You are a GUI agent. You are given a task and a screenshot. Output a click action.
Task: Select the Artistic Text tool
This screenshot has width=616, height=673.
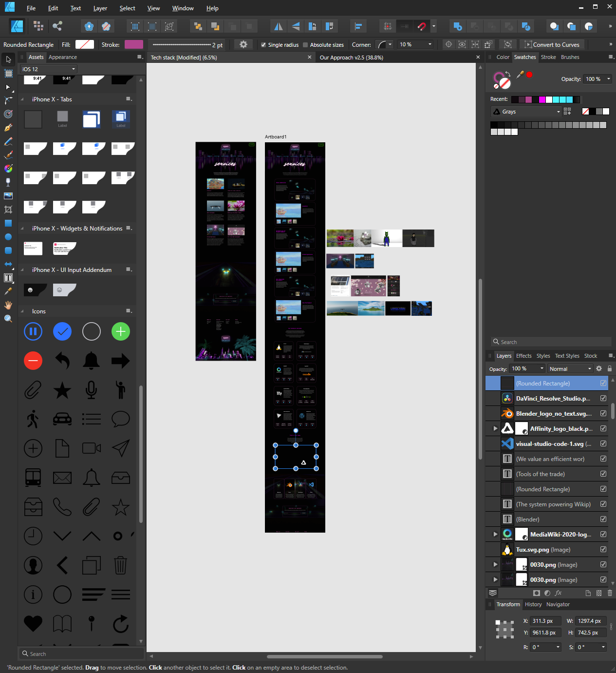coord(8,278)
